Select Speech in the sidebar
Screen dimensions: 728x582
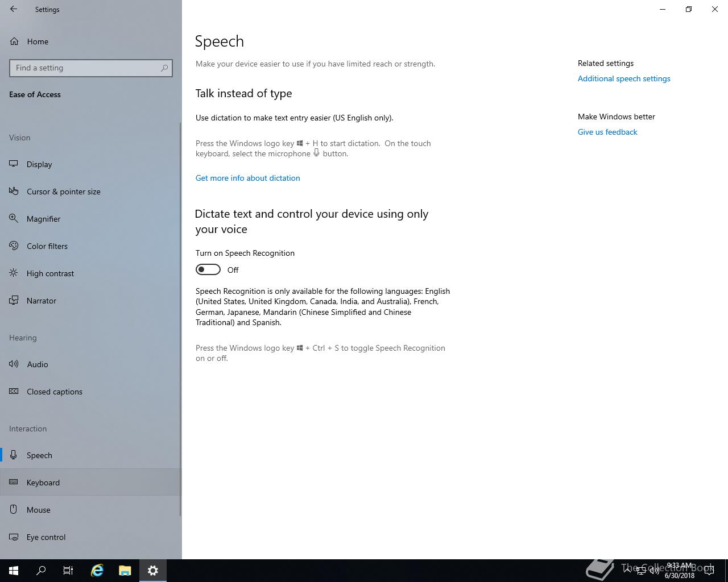(x=91, y=455)
